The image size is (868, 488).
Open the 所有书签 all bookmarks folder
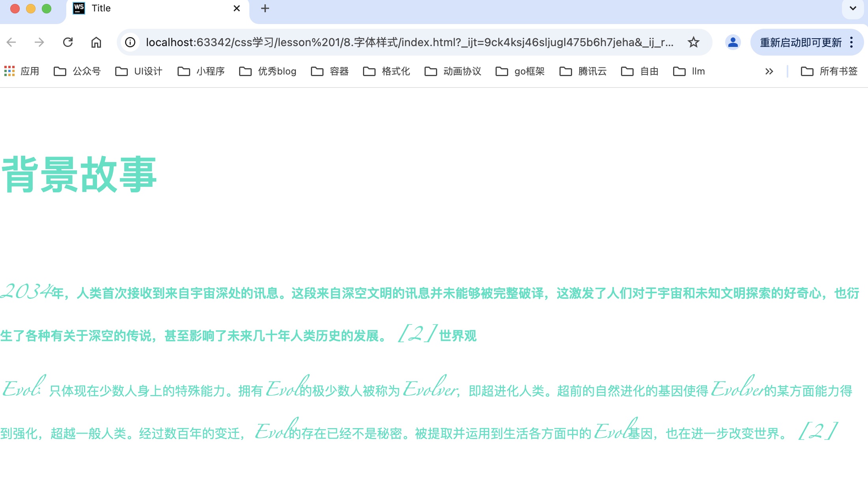coord(829,71)
